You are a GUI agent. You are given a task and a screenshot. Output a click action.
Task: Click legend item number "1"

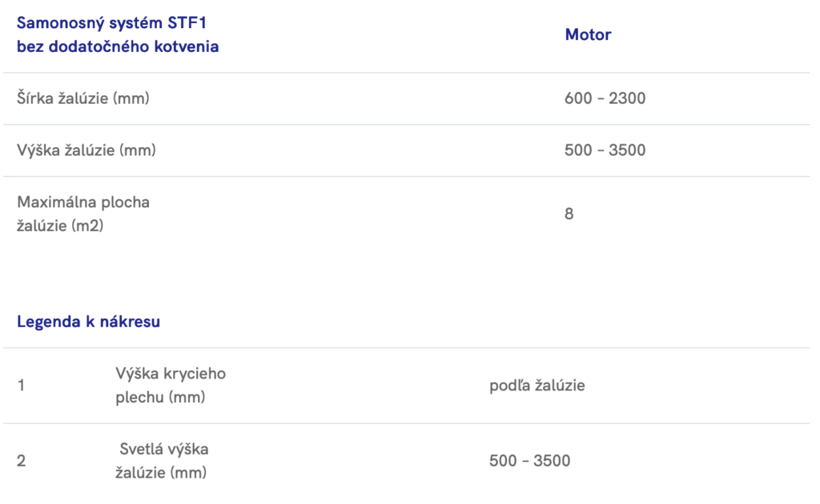22,386
